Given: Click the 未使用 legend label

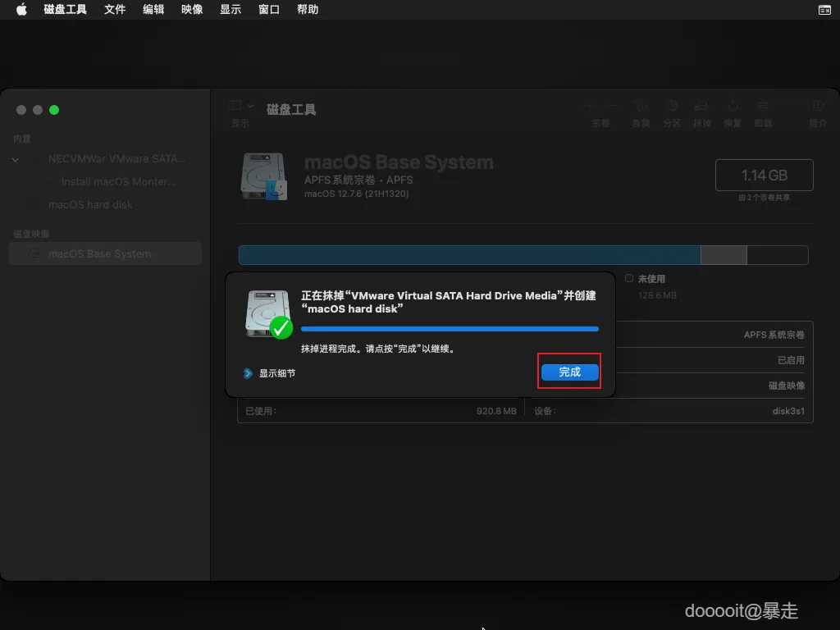Looking at the screenshot, I should (x=651, y=279).
